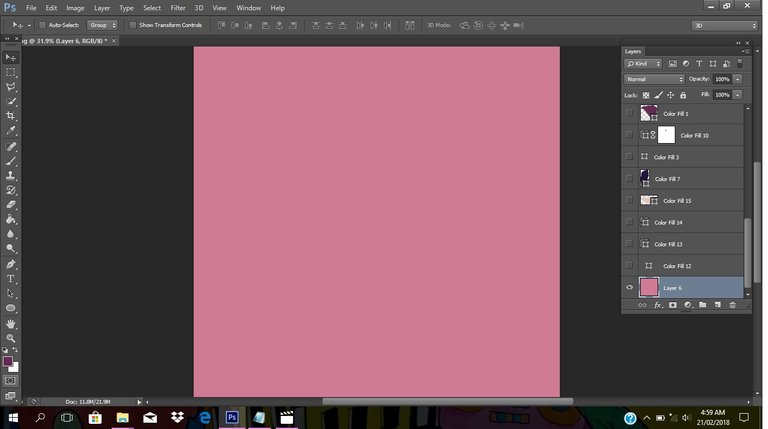768x429 pixels.
Task: Activate the Eyedropper tool
Action: [x=10, y=130]
